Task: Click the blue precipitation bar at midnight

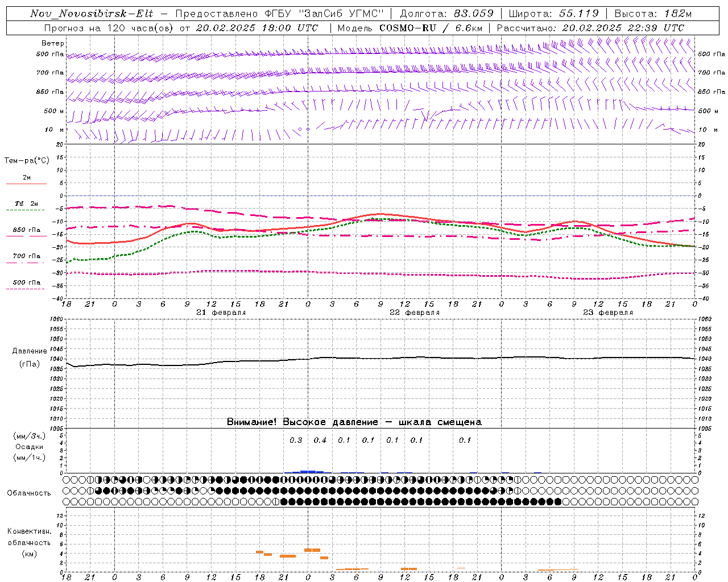Action: tap(308, 471)
